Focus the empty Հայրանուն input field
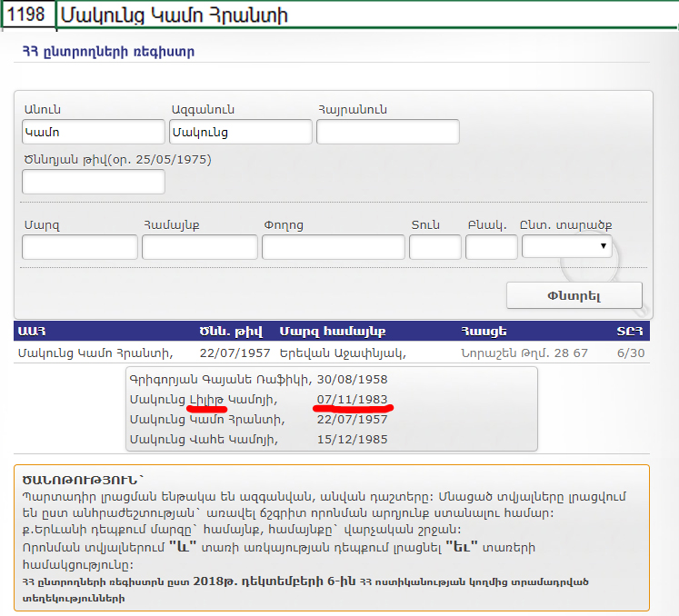This screenshot has height=616, width=679. pyautogui.click(x=387, y=133)
